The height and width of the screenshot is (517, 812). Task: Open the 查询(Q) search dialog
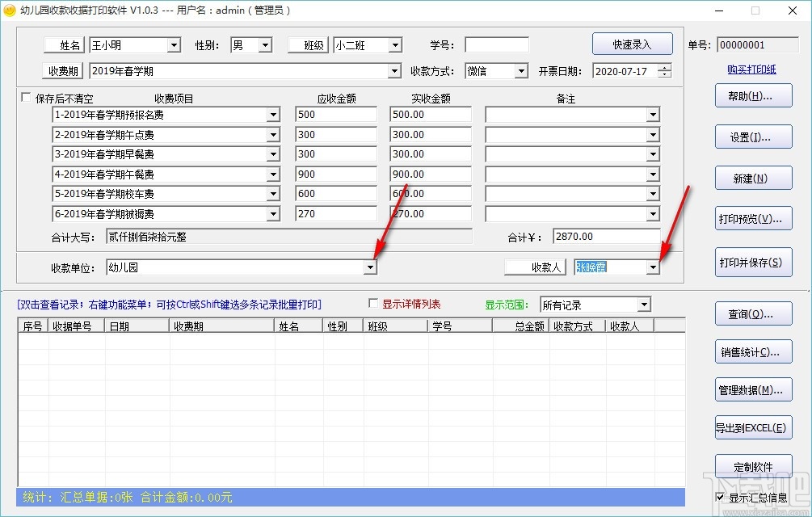point(753,314)
